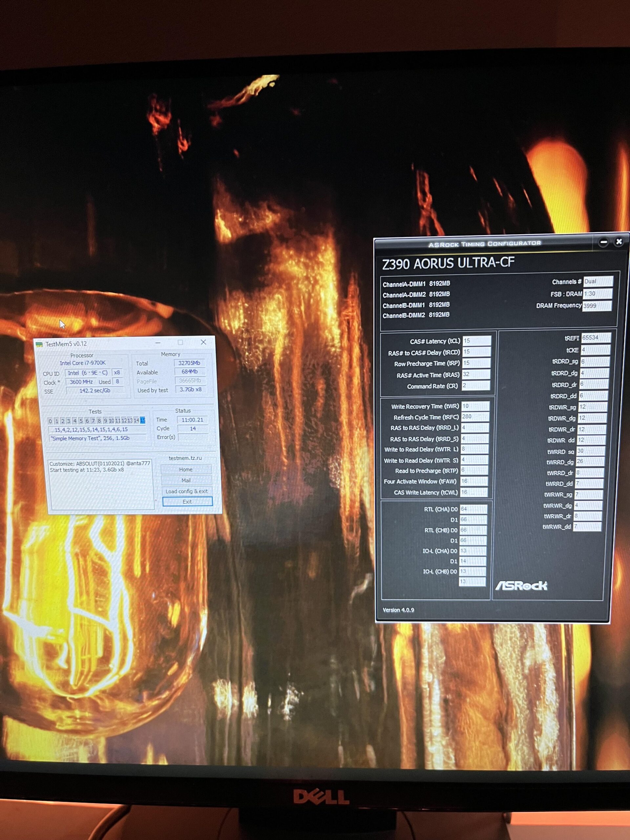The image size is (630, 840).
Task: Click the FSB : DRAM ratio field
Action: tap(597, 294)
